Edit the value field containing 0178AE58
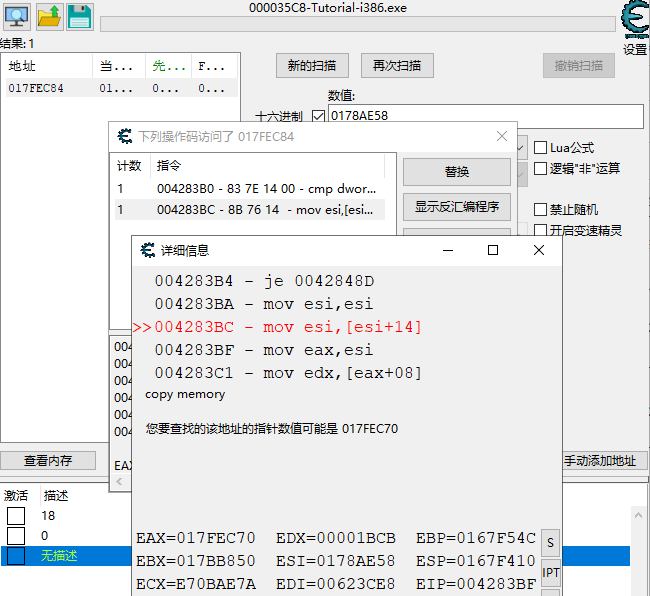This screenshot has height=596, width=650. [x=485, y=116]
